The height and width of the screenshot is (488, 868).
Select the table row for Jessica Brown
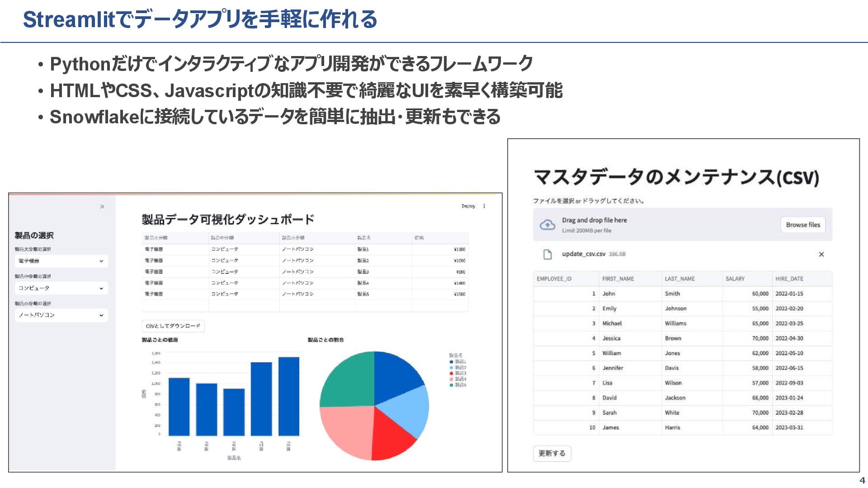coord(682,338)
